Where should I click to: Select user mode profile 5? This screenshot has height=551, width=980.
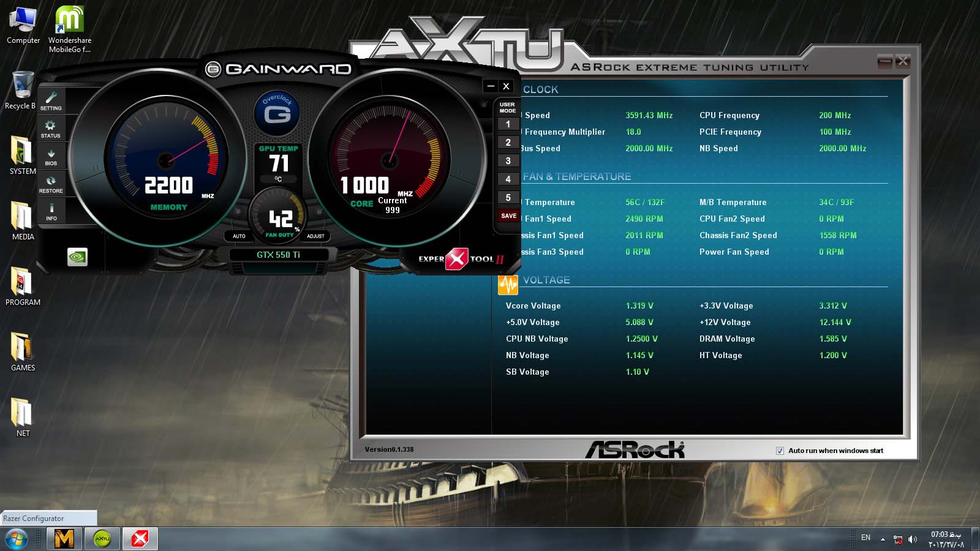coord(508,198)
